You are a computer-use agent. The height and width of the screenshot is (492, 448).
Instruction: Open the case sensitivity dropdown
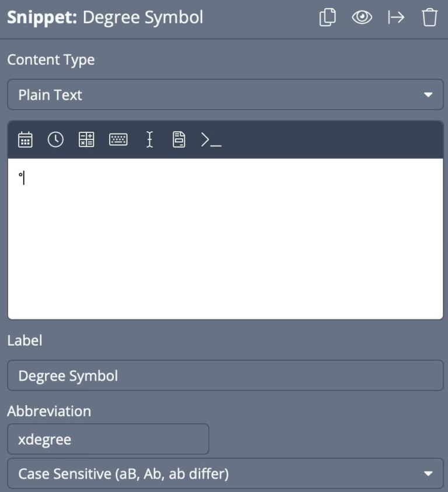(x=224, y=473)
